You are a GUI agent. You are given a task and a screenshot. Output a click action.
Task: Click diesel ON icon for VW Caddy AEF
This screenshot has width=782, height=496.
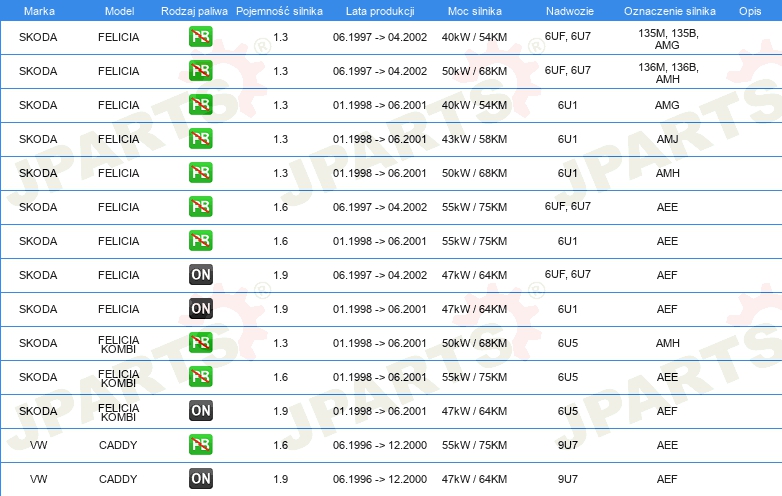click(200, 478)
